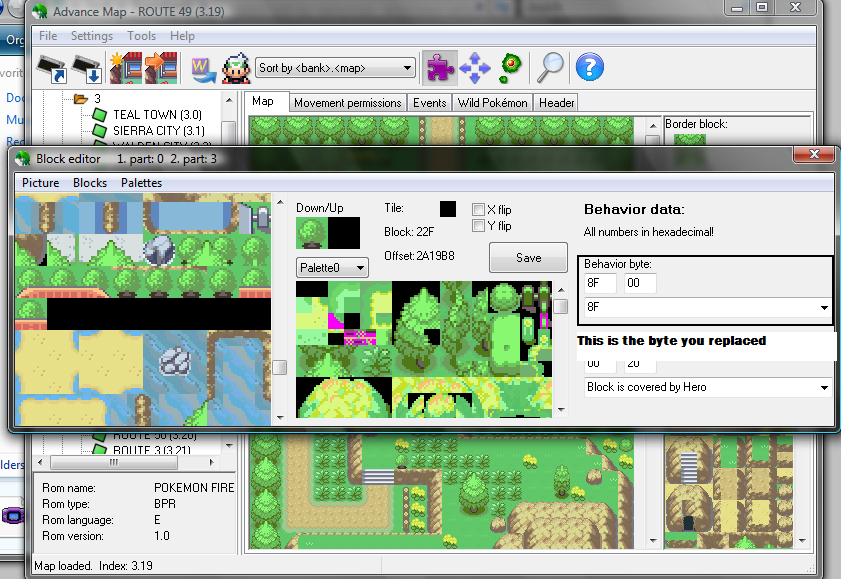Switch to the Header tab
This screenshot has width=841, height=579.
pos(556,103)
